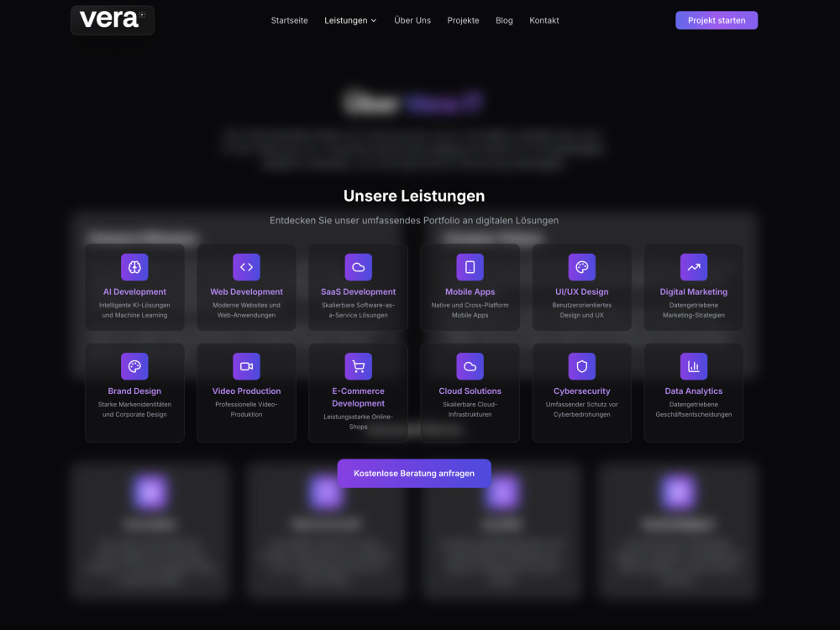Open the Web Development title link
The height and width of the screenshot is (630, 840).
246,292
